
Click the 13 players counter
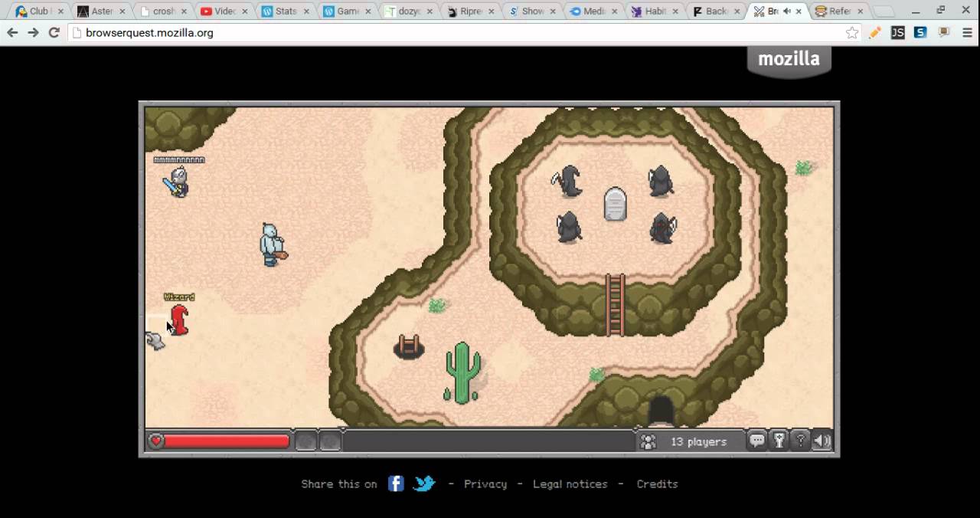(x=698, y=441)
